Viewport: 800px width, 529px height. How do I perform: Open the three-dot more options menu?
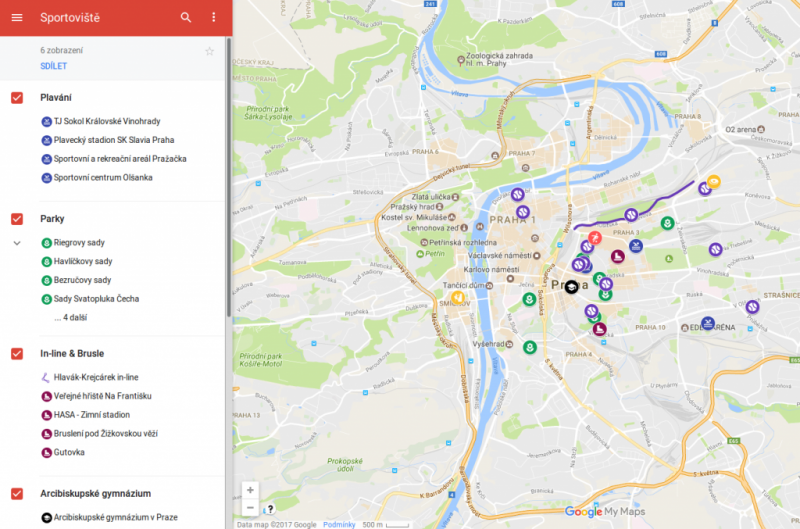213,17
